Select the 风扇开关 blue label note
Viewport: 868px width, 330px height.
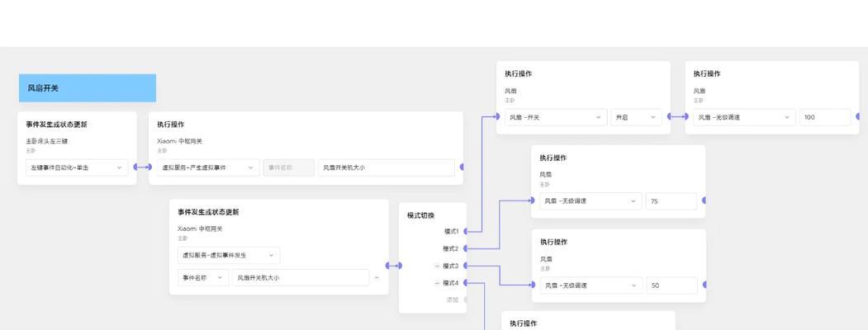(x=88, y=88)
